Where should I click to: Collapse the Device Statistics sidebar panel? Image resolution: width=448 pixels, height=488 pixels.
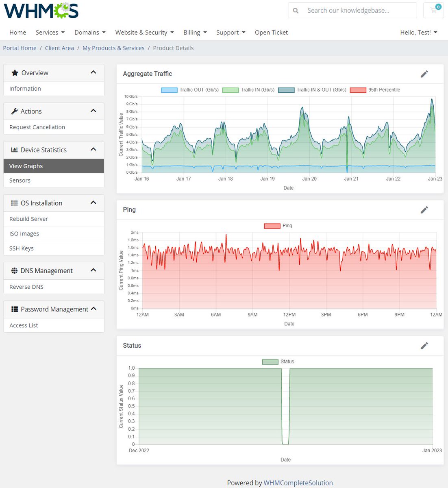tap(94, 150)
